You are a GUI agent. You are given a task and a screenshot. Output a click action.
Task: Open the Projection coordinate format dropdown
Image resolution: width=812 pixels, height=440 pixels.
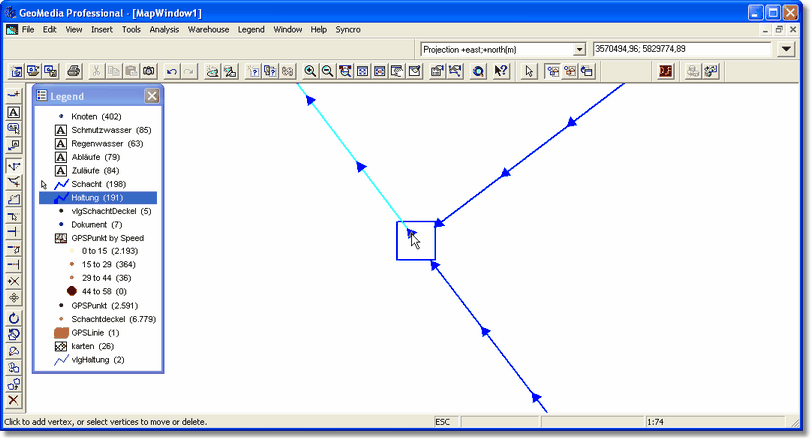579,49
